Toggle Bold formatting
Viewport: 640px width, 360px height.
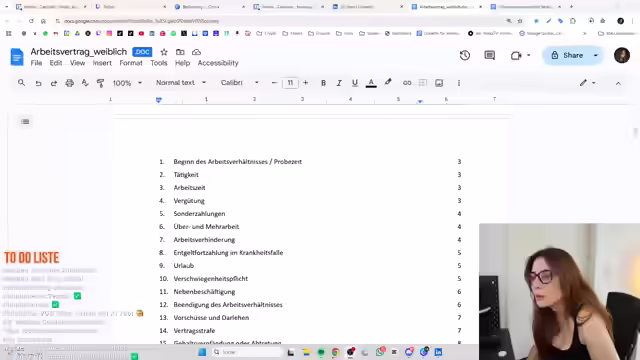pyautogui.click(x=323, y=83)
